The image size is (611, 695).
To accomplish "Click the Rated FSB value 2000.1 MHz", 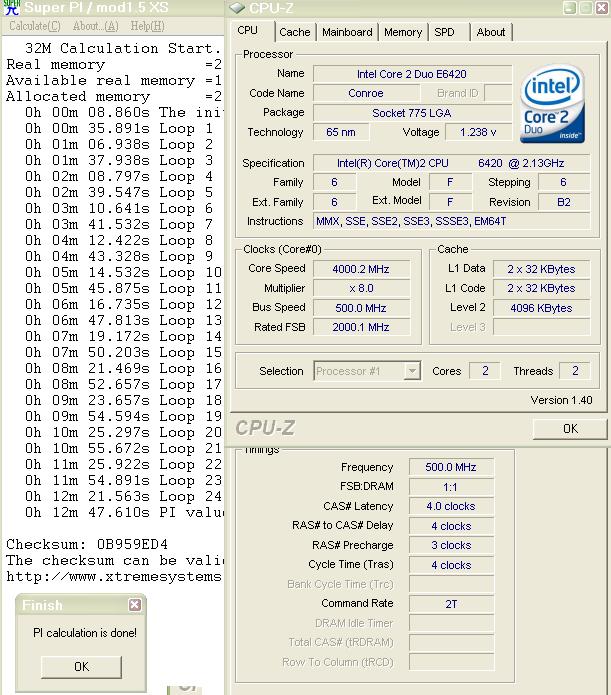I will coord(361,327).
